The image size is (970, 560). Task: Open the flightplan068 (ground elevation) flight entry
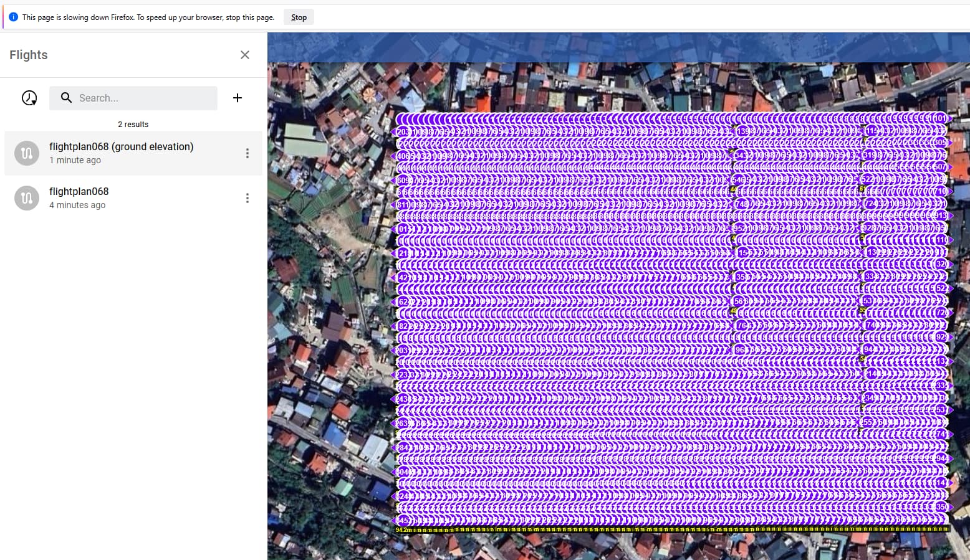(x=122, y=153)
